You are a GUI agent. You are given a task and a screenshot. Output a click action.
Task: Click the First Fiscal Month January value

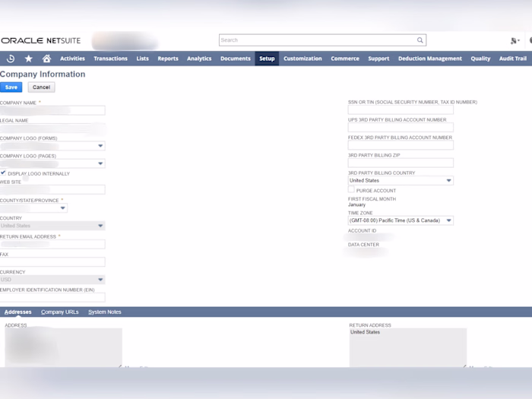click(356, 205)
